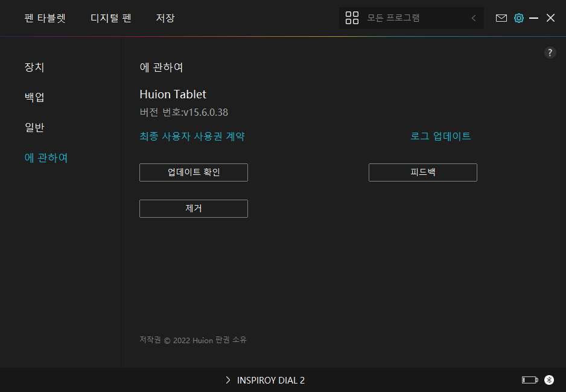
Task: Click the left chevron beside 모든 프로그램
Action: tap(474, 18)
